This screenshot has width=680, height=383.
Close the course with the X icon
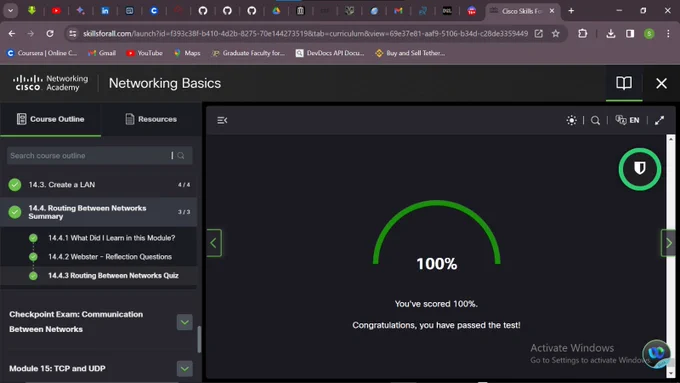coord(661,83)
